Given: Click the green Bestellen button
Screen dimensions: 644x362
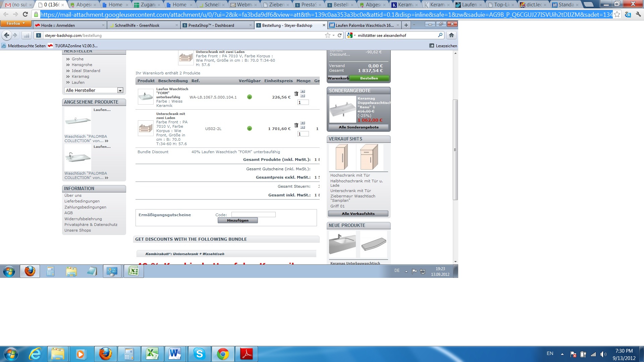Looking at the screenshot, I should point(369,78).
